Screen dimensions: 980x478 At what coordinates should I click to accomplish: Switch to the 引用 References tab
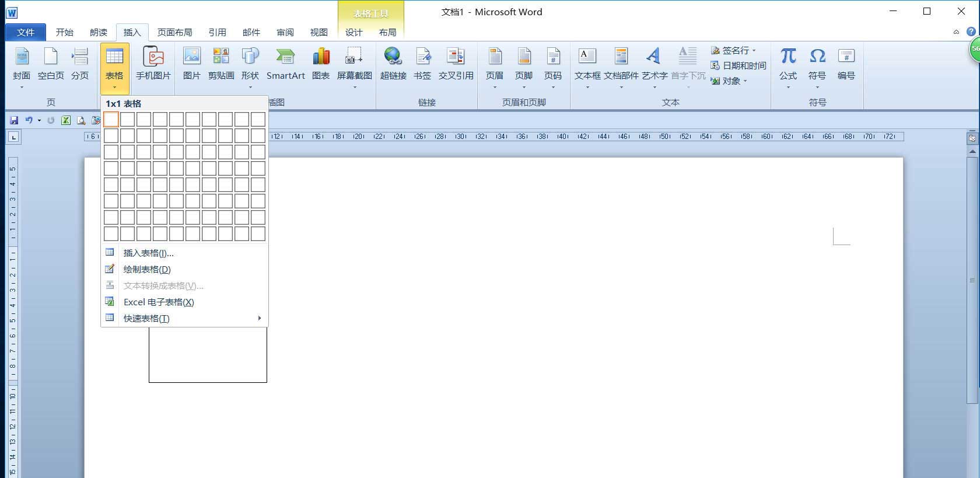coord(218,32)
